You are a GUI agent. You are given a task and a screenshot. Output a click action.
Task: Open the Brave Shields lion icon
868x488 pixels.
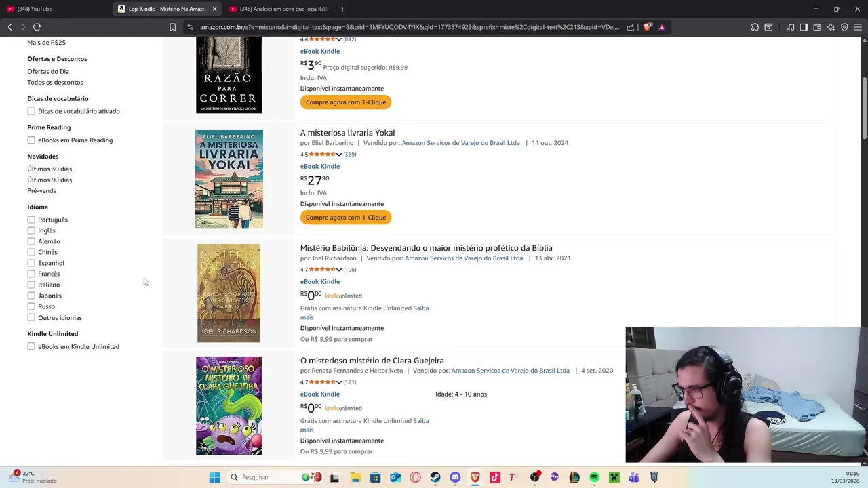[x=647, y=27]
